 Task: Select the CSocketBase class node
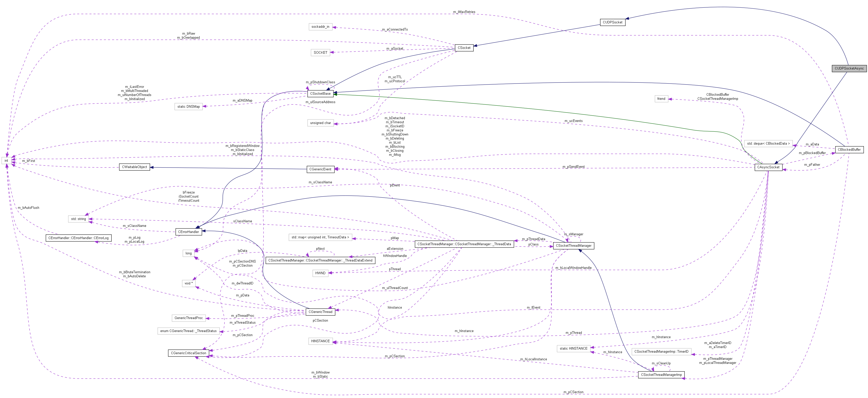pyautogui.click(x=320, y=94)
